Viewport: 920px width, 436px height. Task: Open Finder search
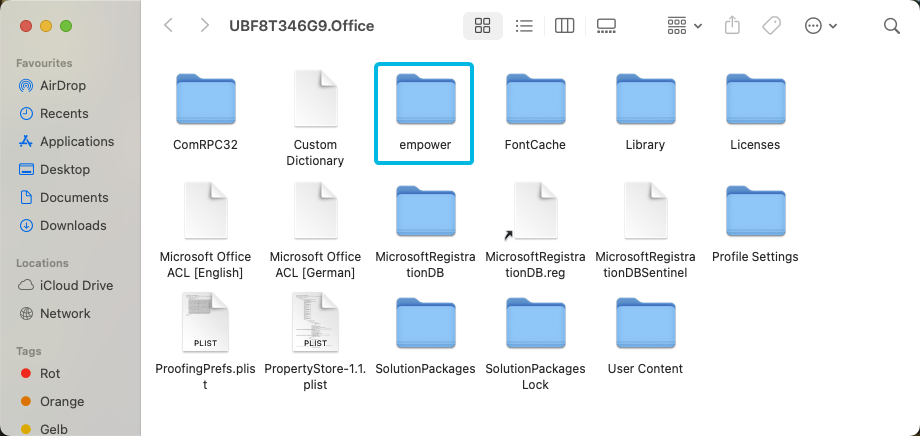pos(891,26)
